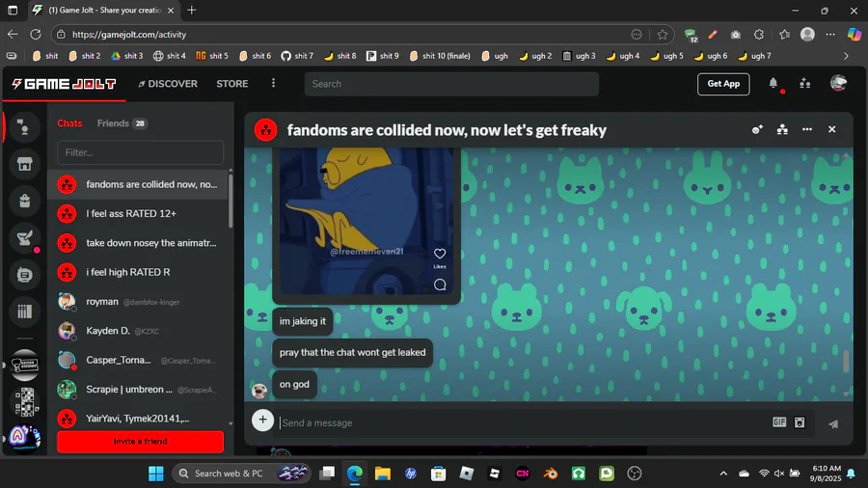Click the plus attachment button in message bar
Image resolution: width=868 pixels, height=488 pixels.
pos(263,420)
